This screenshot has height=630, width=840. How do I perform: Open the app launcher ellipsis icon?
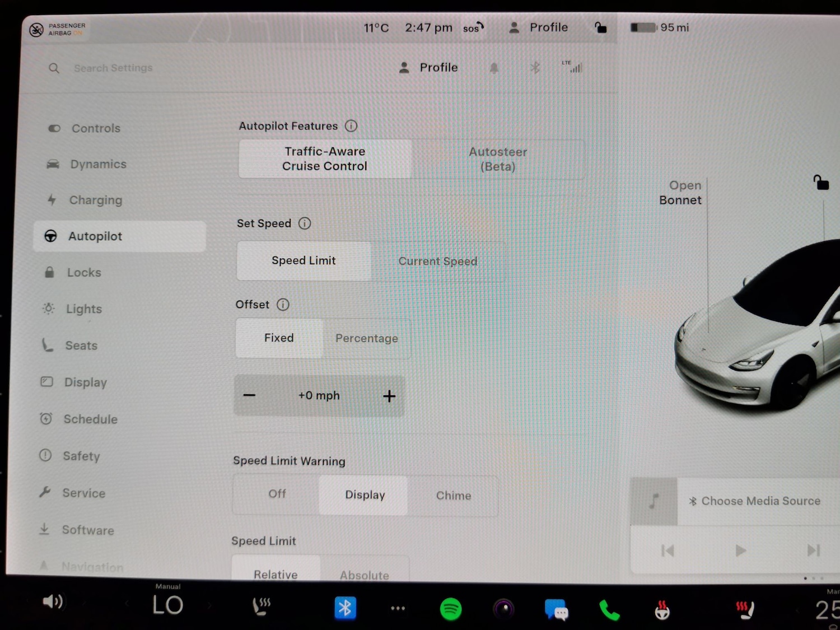tap(398, 608)
